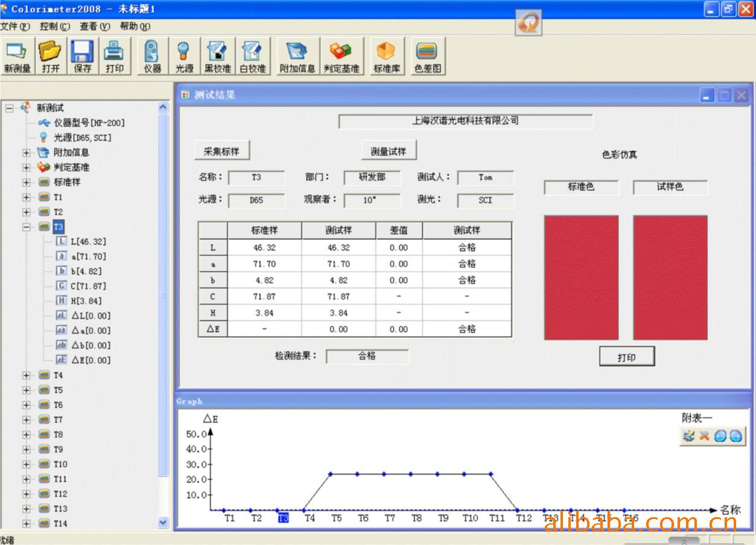Click the third blue globe graph icon

point(720,436)
